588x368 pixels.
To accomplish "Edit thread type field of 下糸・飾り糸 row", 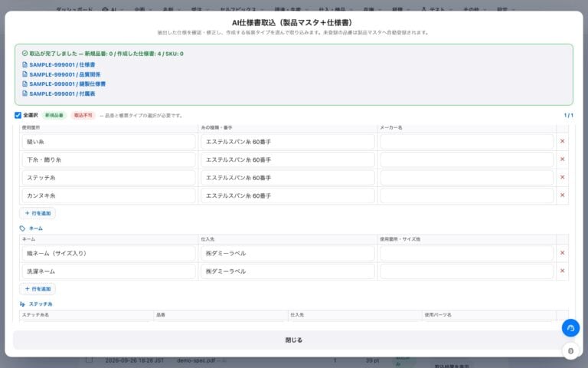I will point(288,159).
